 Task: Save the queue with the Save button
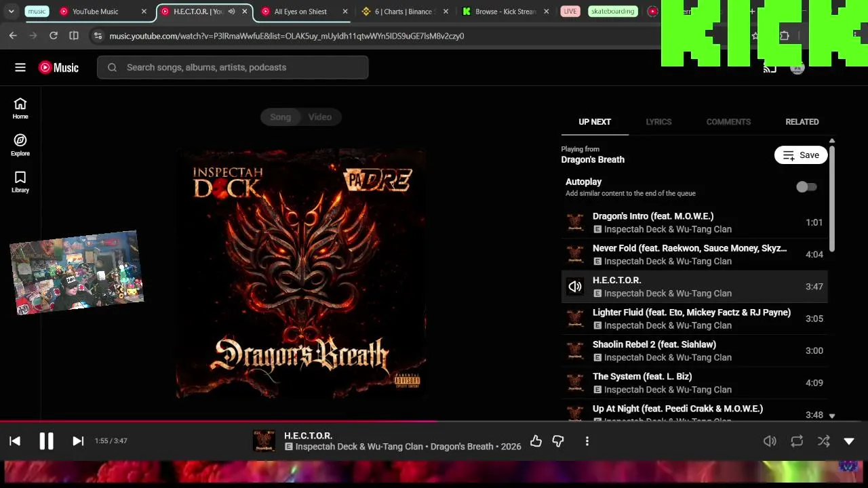(x=801, y=155)
